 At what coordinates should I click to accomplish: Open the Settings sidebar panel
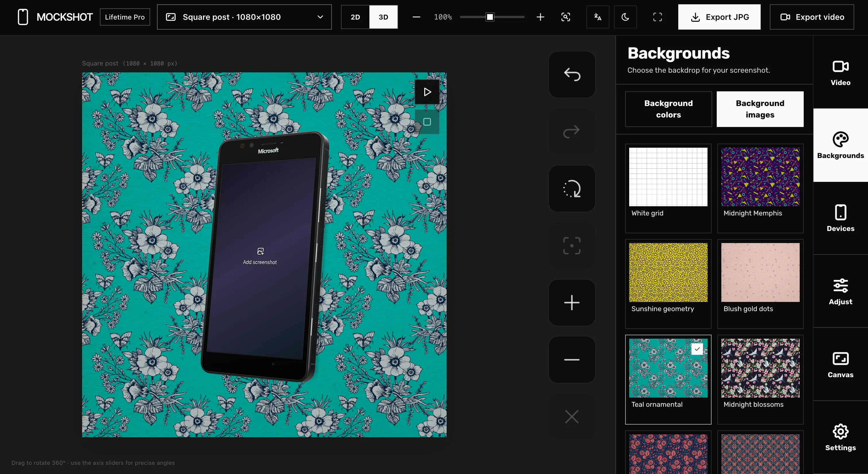840,437
